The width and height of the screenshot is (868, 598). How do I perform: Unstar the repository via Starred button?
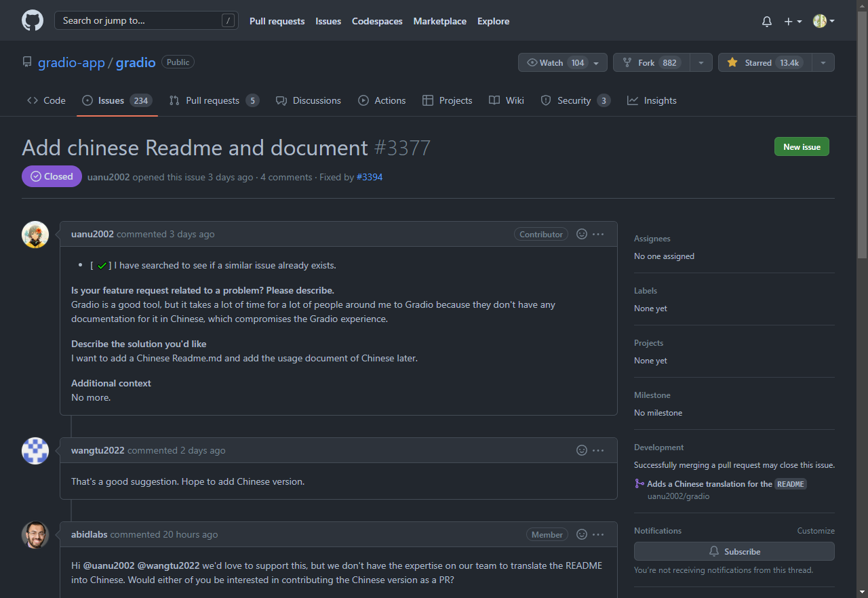coord(764,62)
